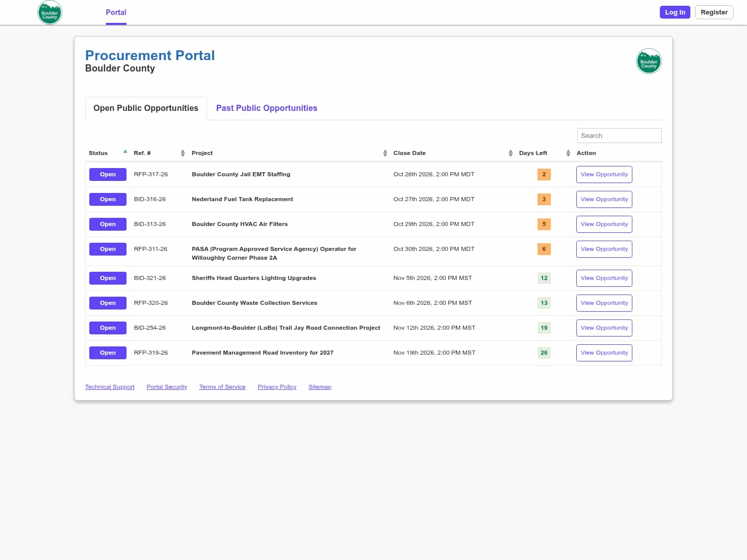Screen dimensions: 747x560
Task: Open the Sitemap footer link
Action: [x=320, y=387]
